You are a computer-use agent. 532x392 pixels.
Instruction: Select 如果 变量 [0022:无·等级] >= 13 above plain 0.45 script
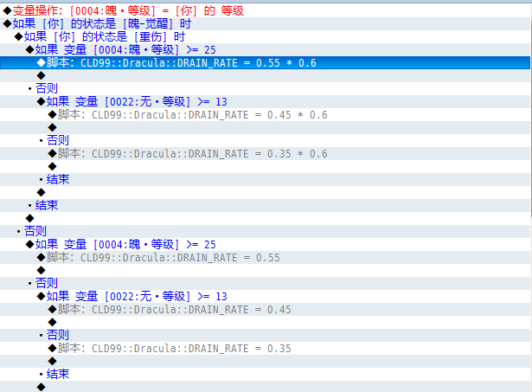(x=265, y=296)
